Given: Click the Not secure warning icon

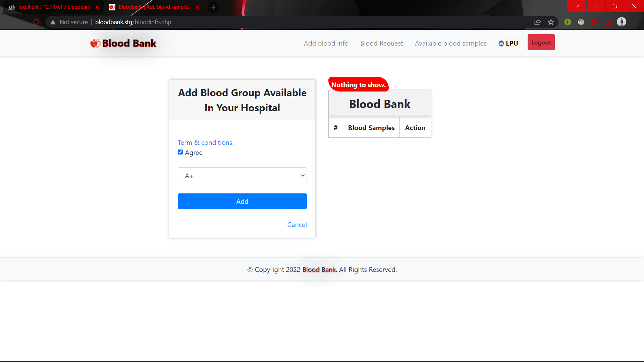Looking at the screenshot, I should [53, 22].
